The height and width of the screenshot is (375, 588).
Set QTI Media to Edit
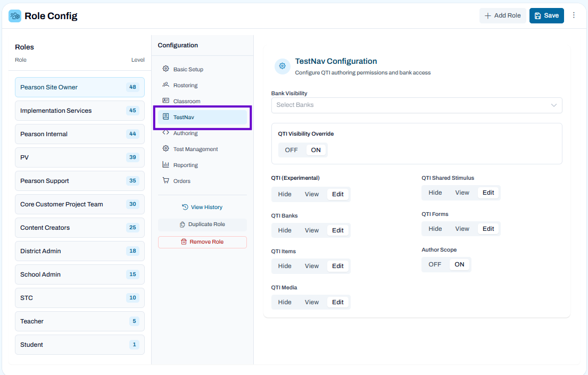pos(337,302)
